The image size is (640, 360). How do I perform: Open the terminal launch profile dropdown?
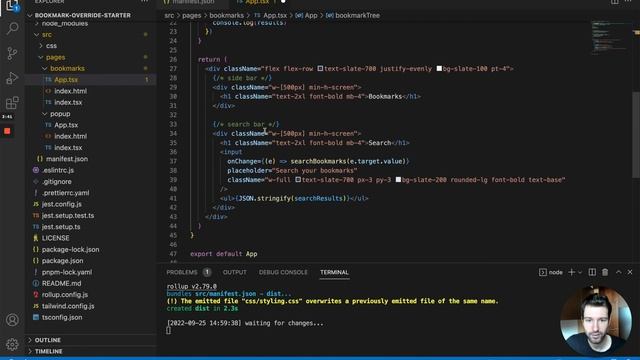click(x=580, y=272)
